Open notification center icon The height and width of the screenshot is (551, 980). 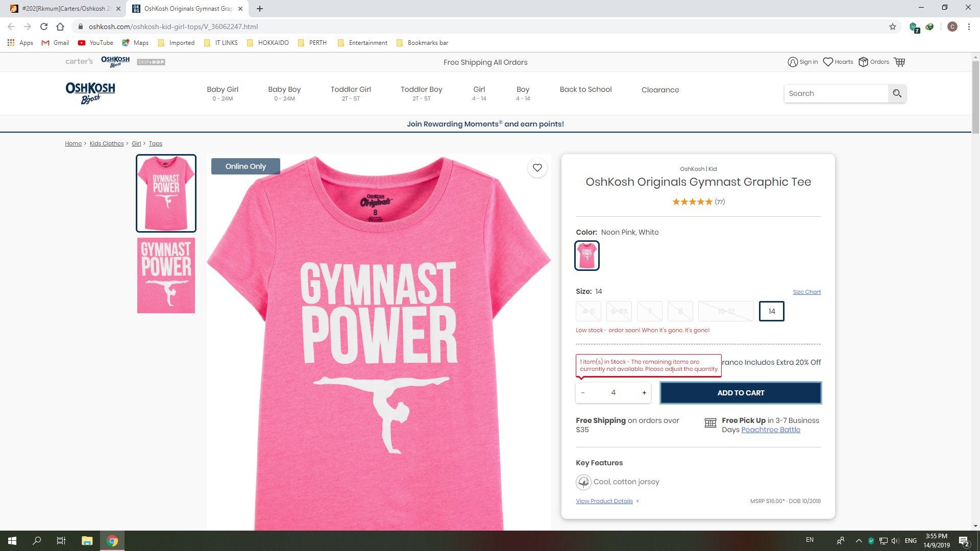click(x=964, y=541)
